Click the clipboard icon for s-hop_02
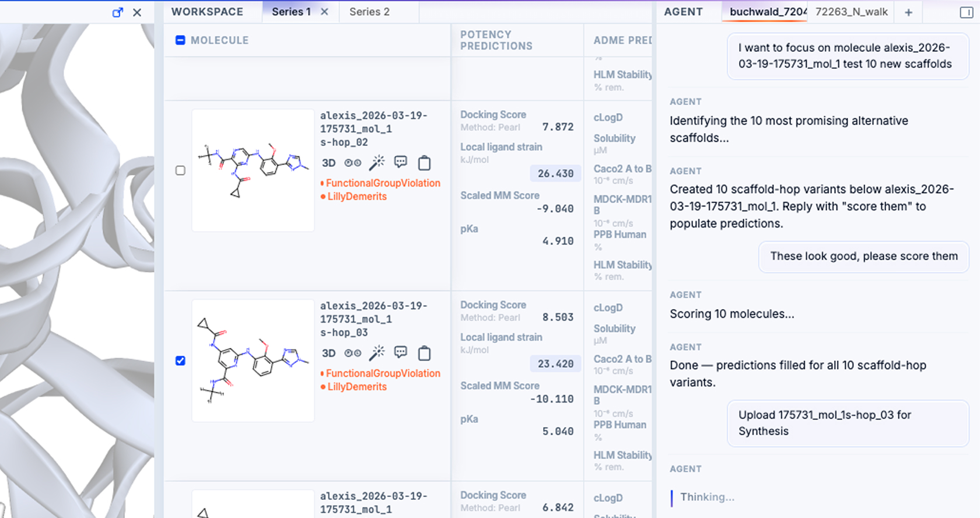 coord(425,163)
